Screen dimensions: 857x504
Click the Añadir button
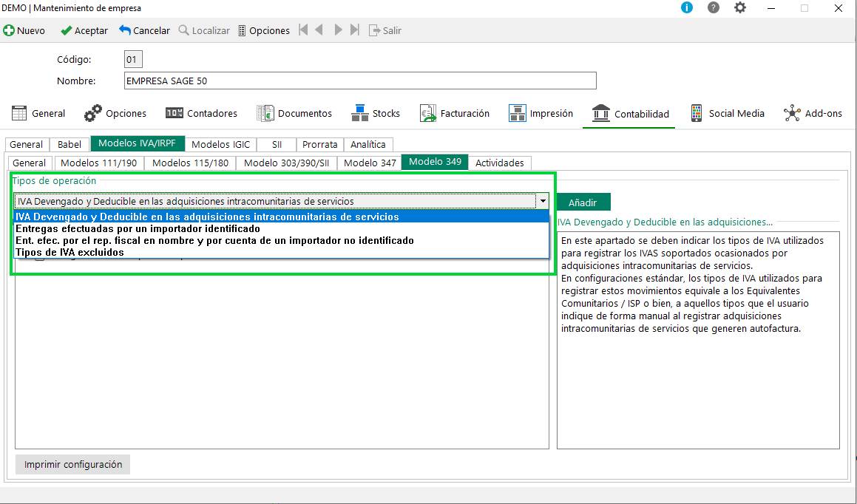583,202
